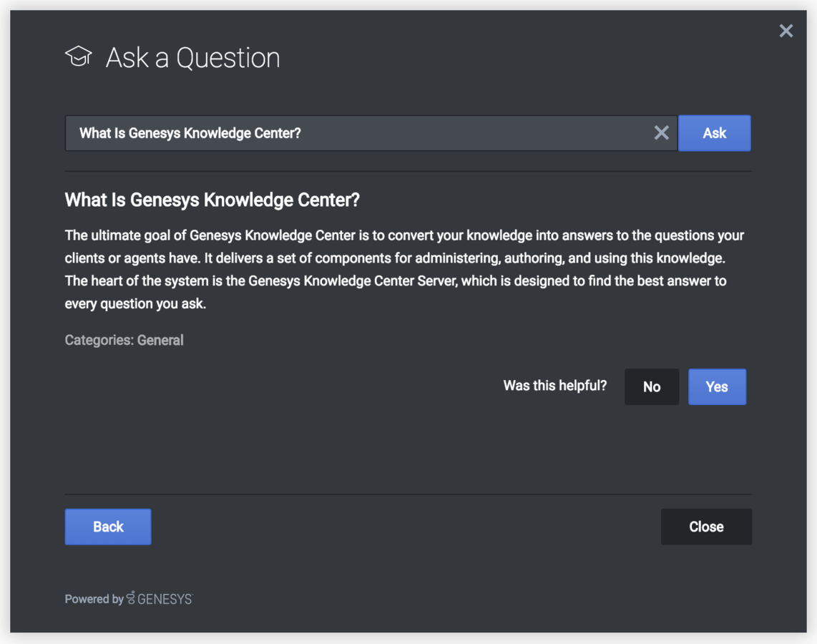The width and height of the screenshot is (817, 644).
Task: Click the answer paragraph starting 'The ultimate goal'
Action: [404, 269]
